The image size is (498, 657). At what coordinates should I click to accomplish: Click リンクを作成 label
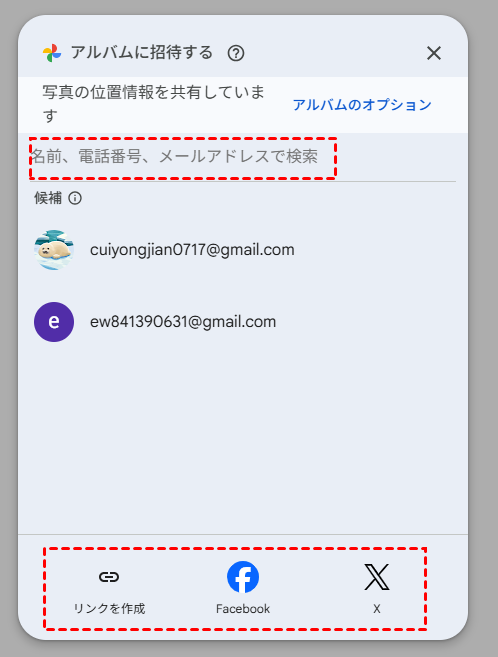109,608
